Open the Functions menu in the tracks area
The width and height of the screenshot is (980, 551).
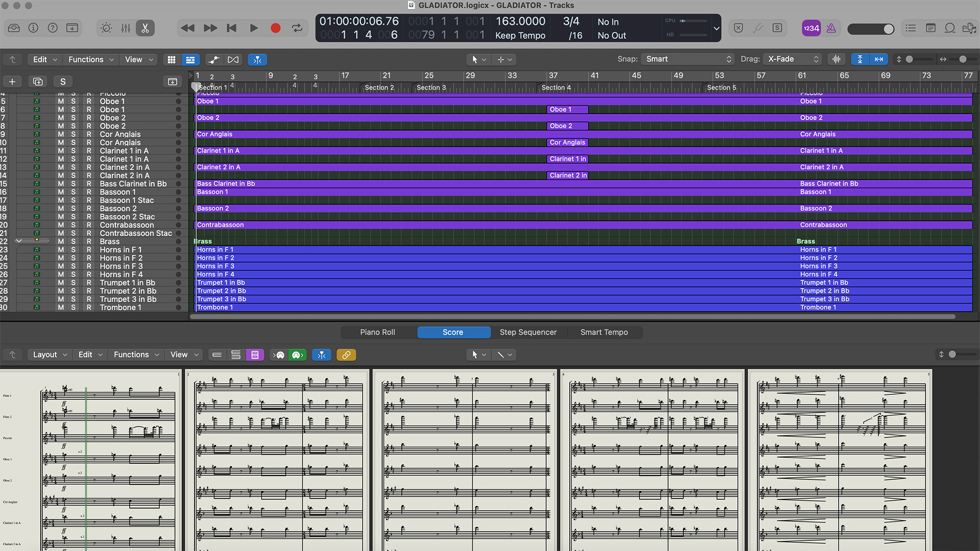[x=90, y=60]
